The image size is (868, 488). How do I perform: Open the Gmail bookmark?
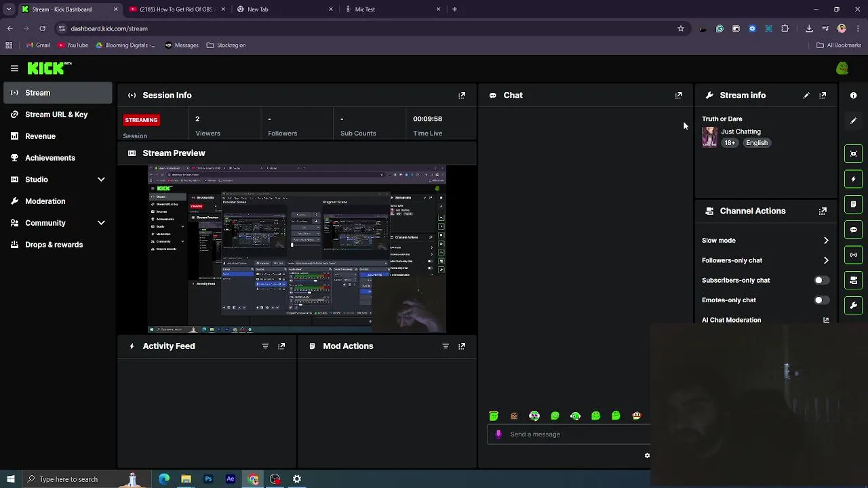coord(38,45)
